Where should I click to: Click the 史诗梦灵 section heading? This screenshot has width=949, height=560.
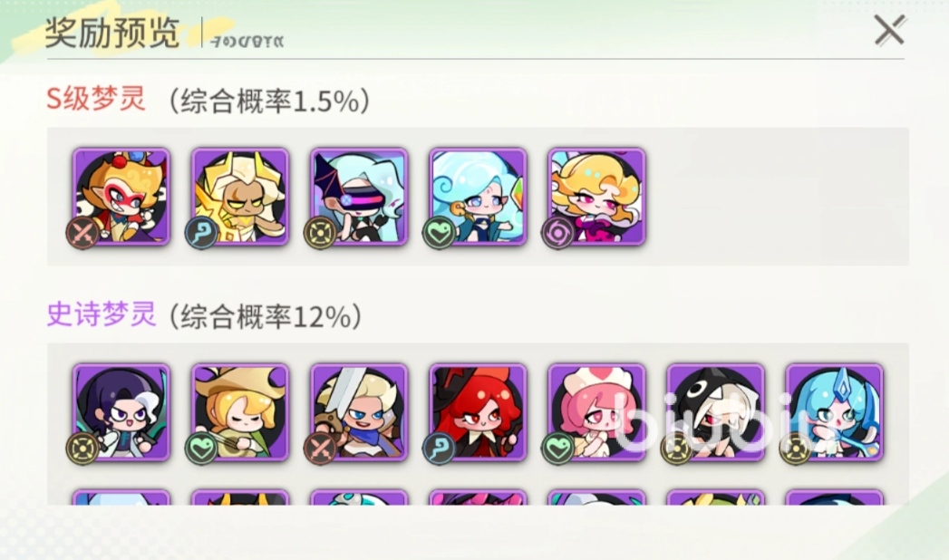(102, 315)
